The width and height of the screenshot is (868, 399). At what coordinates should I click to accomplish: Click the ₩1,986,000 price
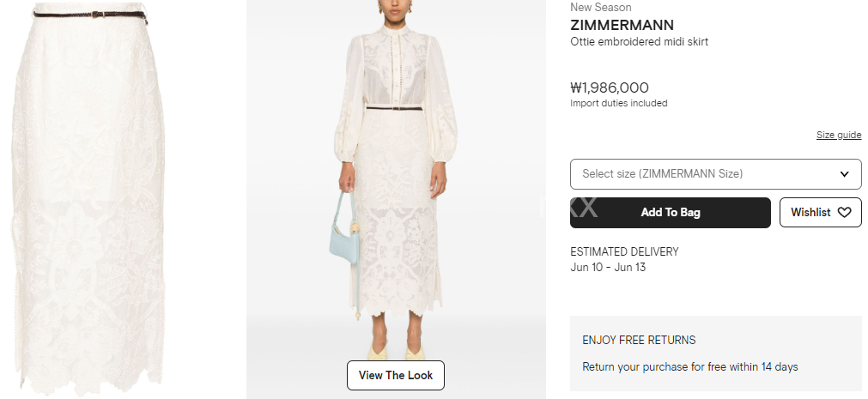[x=610, y=88]
